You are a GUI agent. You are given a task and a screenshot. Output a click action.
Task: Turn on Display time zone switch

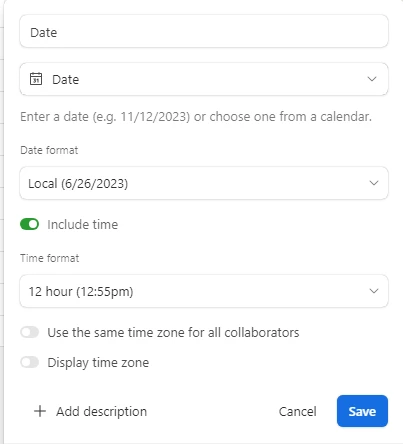[30, 362]
